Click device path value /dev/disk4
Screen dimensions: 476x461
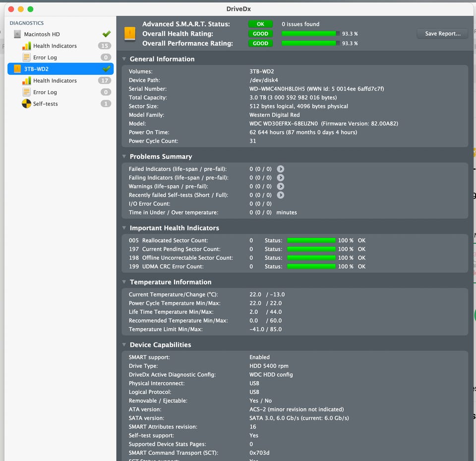263,80
